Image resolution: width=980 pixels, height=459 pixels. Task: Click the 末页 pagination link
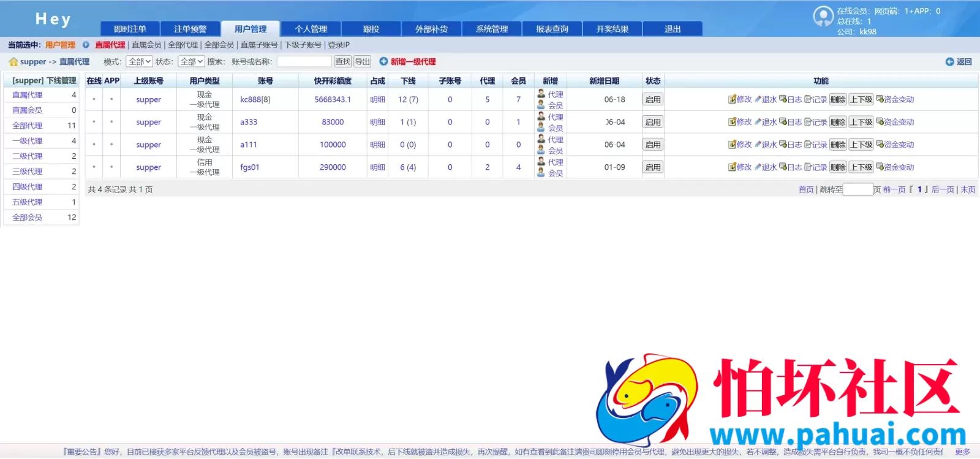[x=968, y=189]
